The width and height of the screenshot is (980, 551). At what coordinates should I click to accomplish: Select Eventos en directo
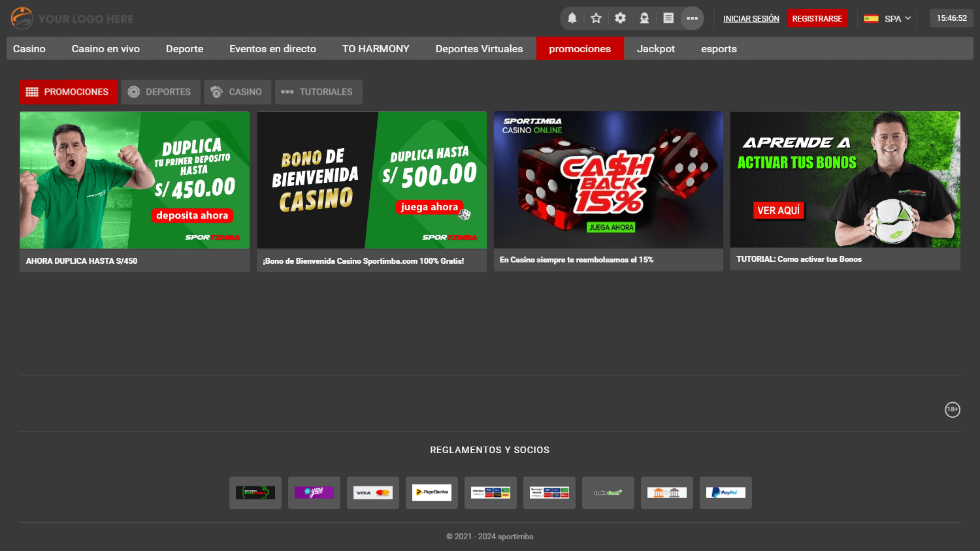coord(273,48)
